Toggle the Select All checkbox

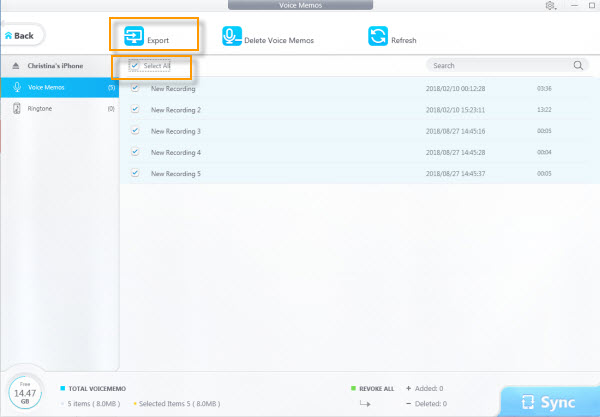click(x=134, y=66)
